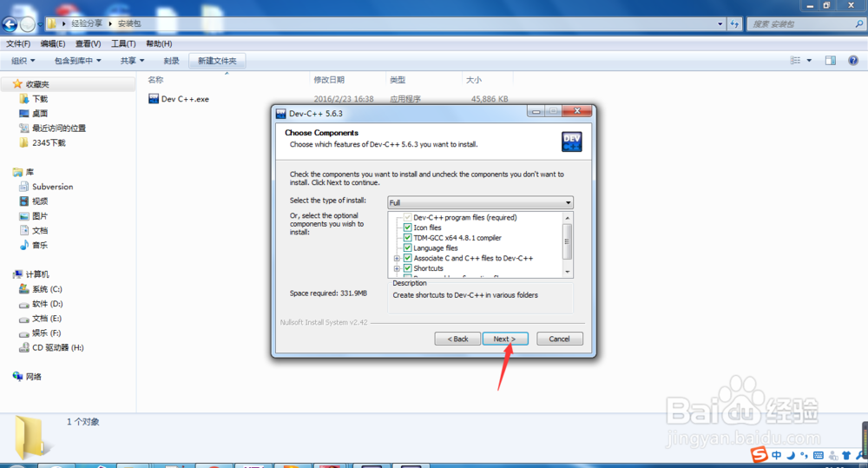Click the moon icon on IME bar
The image size is (868, 468).
[x=791, y=455]
